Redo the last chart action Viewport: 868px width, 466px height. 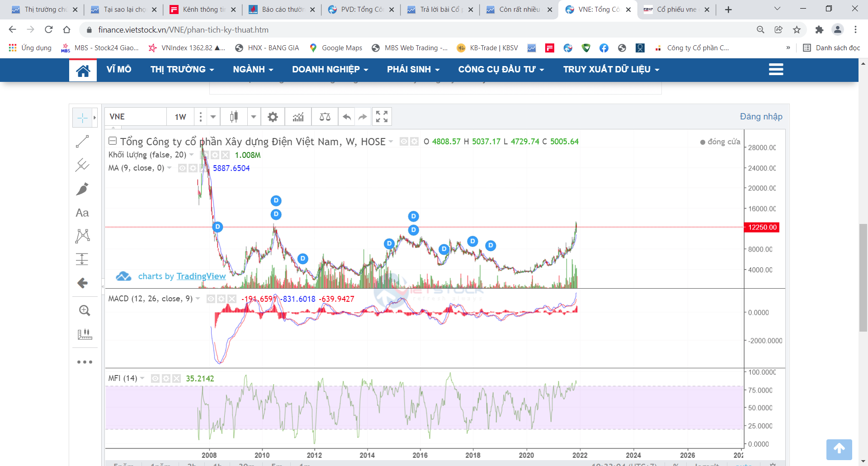[x=363, y=117]
